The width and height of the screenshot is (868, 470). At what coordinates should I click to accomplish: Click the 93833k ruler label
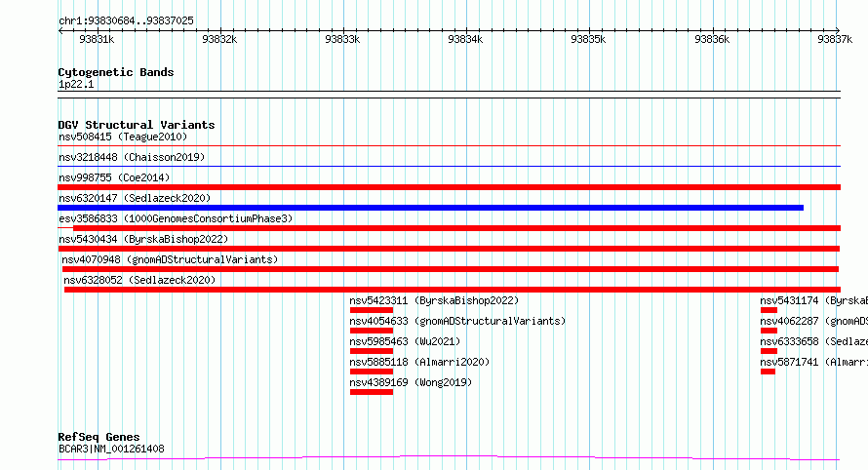[342, 39]
